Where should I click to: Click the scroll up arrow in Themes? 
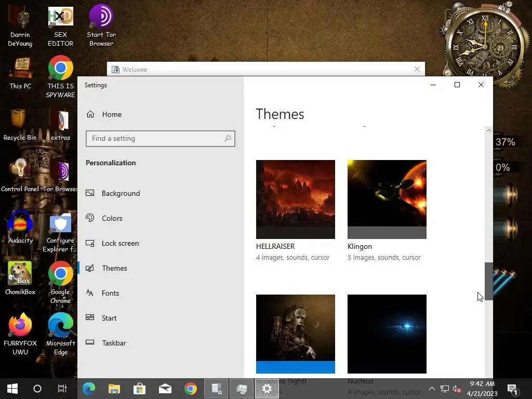coord(488,130)
